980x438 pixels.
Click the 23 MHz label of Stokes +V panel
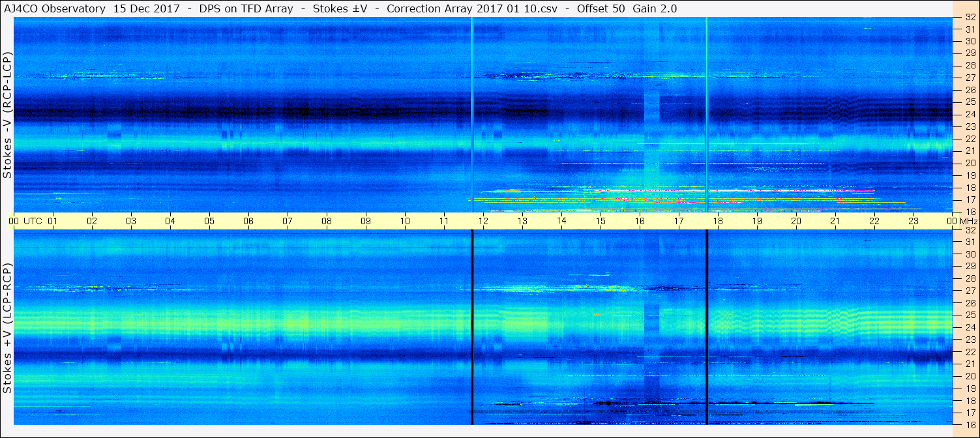(x=970, y=340)
